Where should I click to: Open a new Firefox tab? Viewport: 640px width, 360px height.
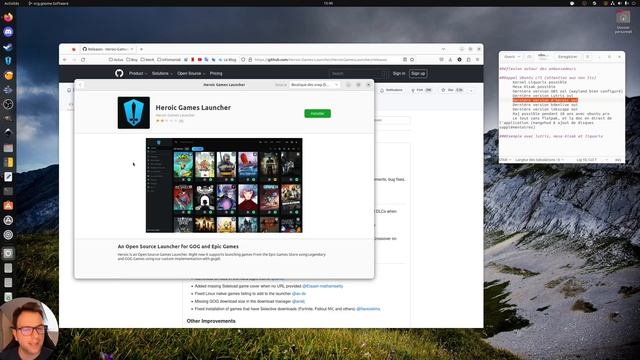[x=142, y=49]
